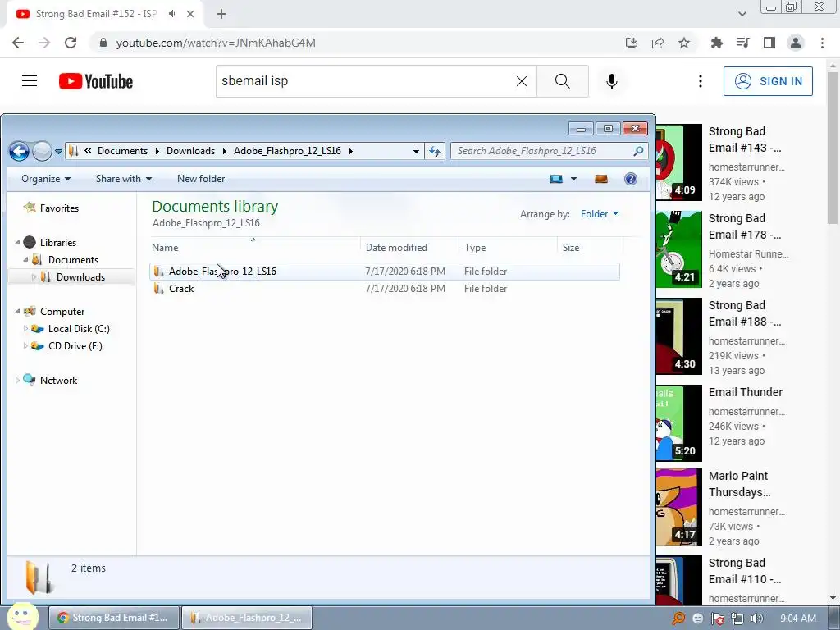The width and height of the screenshot is (840, 630).
Task: Select the Adobe_Flashpro_12_LS16 folder row
Action: 385,272
